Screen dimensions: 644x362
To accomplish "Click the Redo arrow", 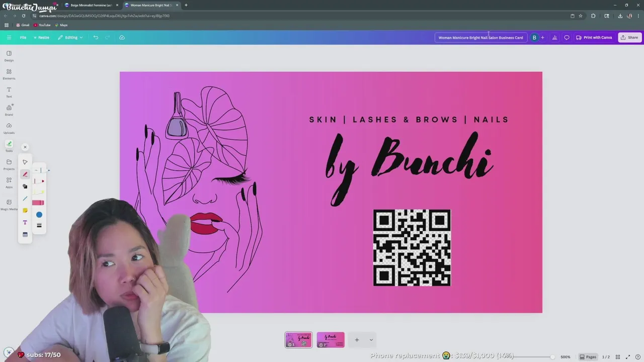I will (107, 37).
